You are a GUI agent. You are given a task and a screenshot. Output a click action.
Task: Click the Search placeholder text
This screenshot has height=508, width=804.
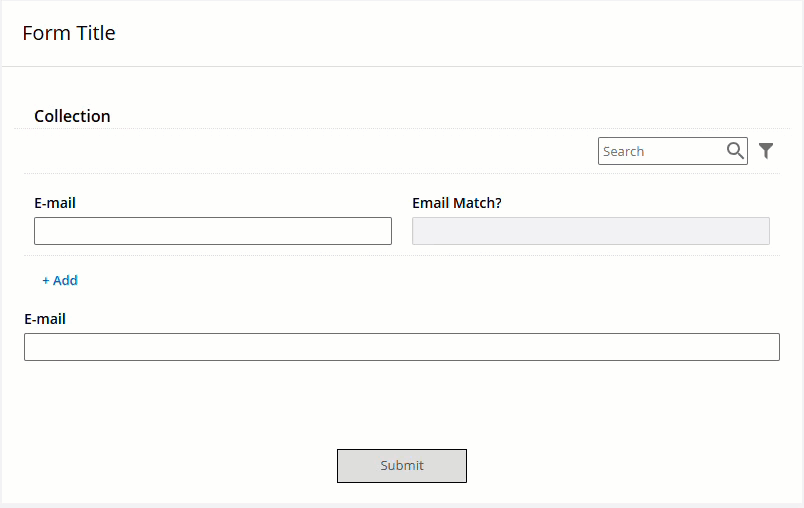pos(624,151)
